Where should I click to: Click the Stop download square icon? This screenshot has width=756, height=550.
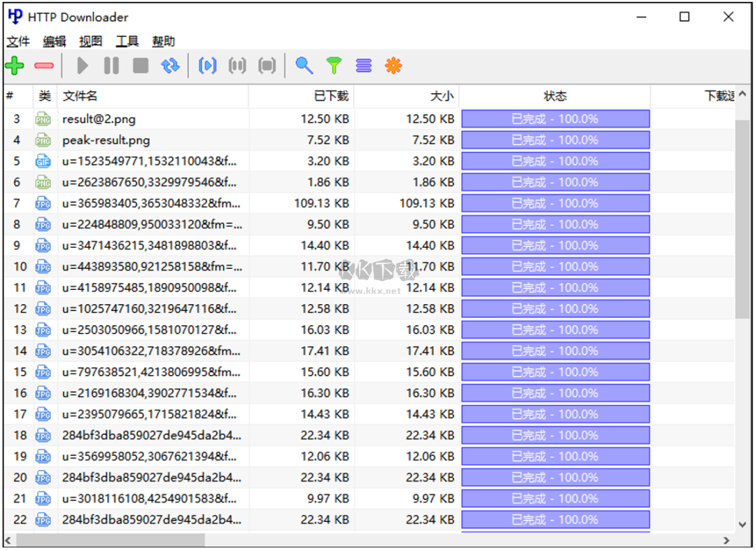[x=141, y=66]
